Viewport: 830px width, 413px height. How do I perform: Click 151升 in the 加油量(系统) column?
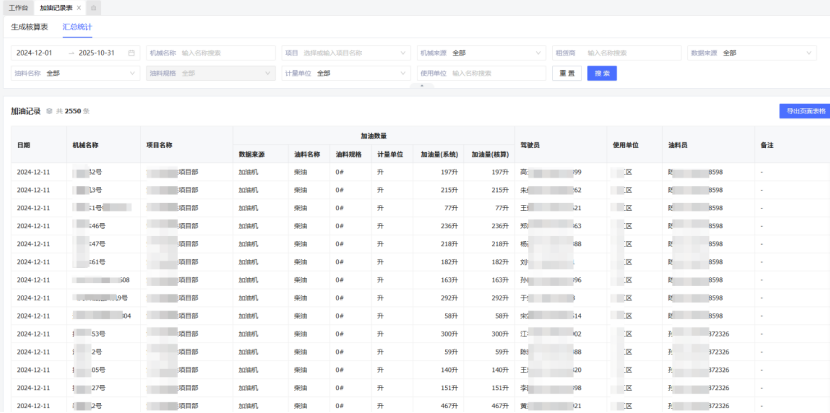[x=450, y=388]
